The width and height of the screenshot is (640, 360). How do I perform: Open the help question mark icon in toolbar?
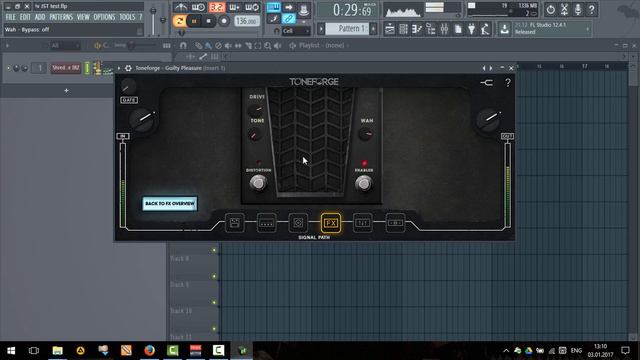coord(591,9)
